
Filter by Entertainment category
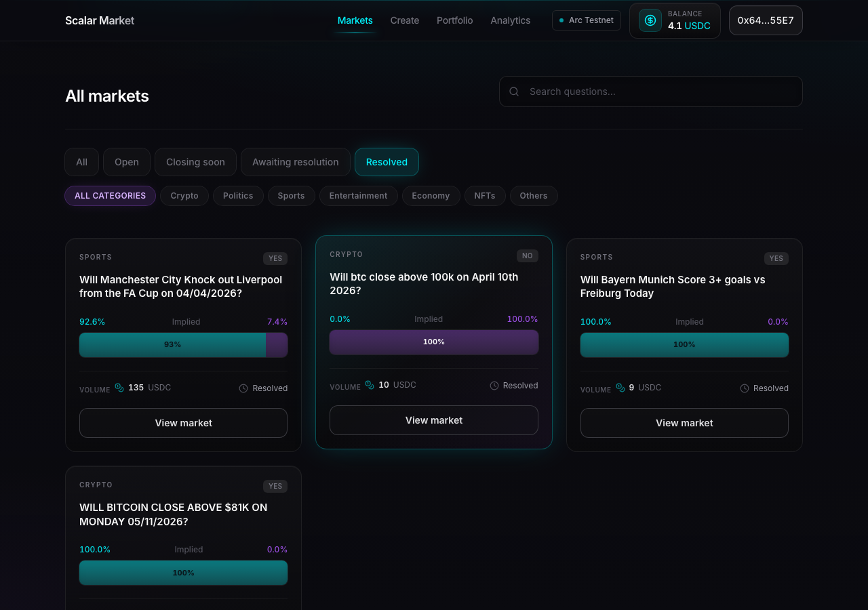pos(359,196)
